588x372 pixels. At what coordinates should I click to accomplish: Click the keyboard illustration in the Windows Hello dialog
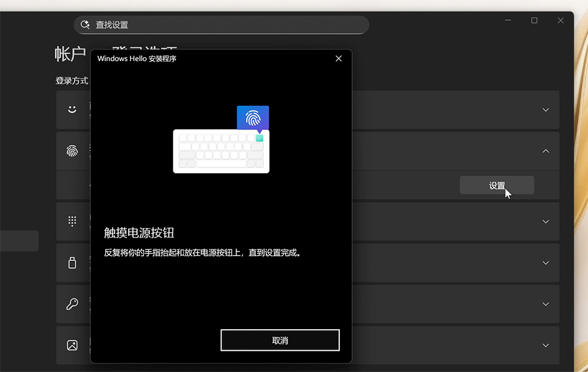(x=221, y=152)
